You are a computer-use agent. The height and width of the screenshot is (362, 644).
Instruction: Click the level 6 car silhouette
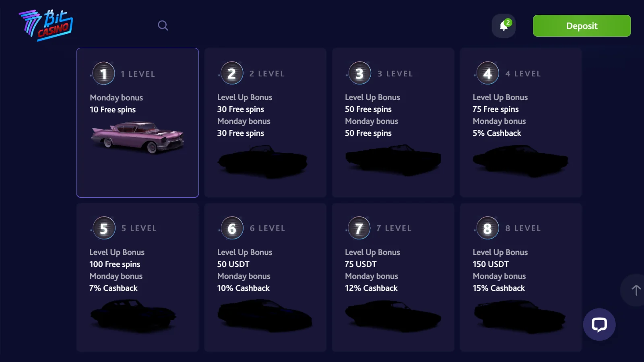pyautogui.click(x=265, y=316)
